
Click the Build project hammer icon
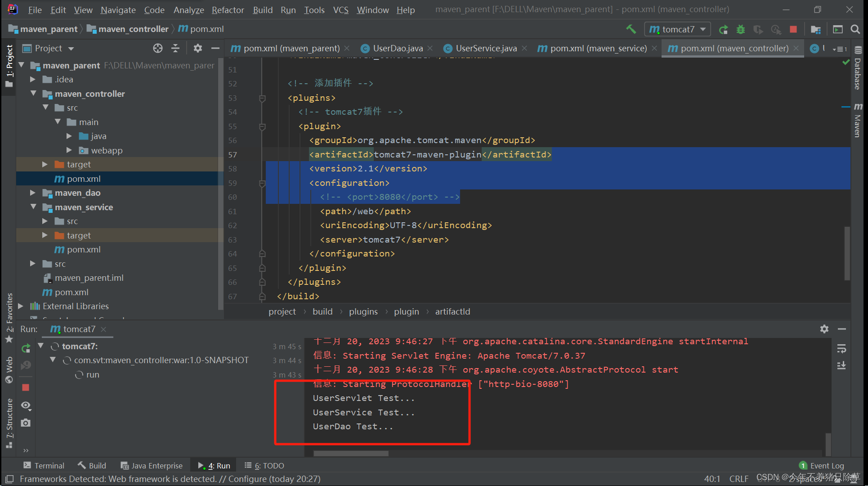click(631, 29)
